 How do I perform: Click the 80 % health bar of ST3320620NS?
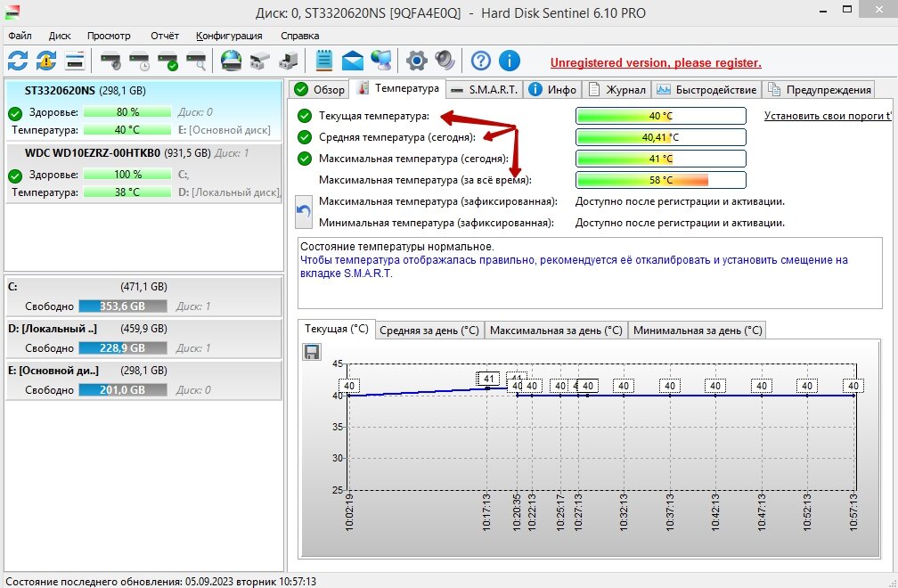point(127,112)
